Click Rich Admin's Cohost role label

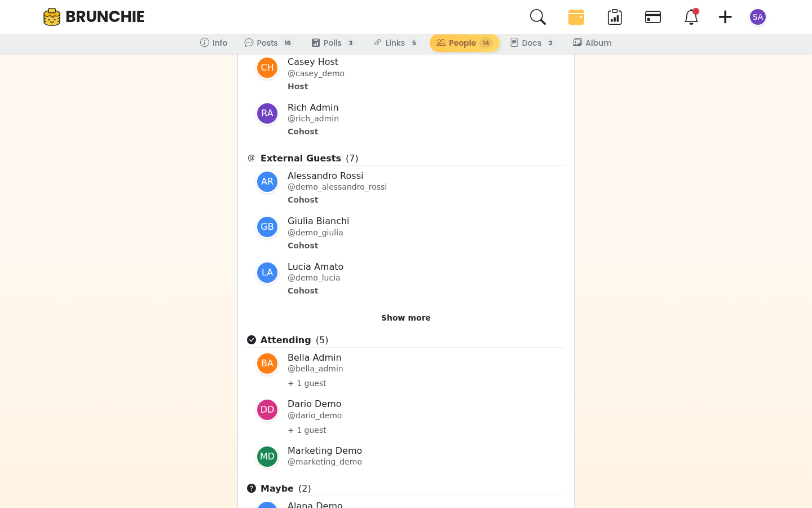point(303,132)
